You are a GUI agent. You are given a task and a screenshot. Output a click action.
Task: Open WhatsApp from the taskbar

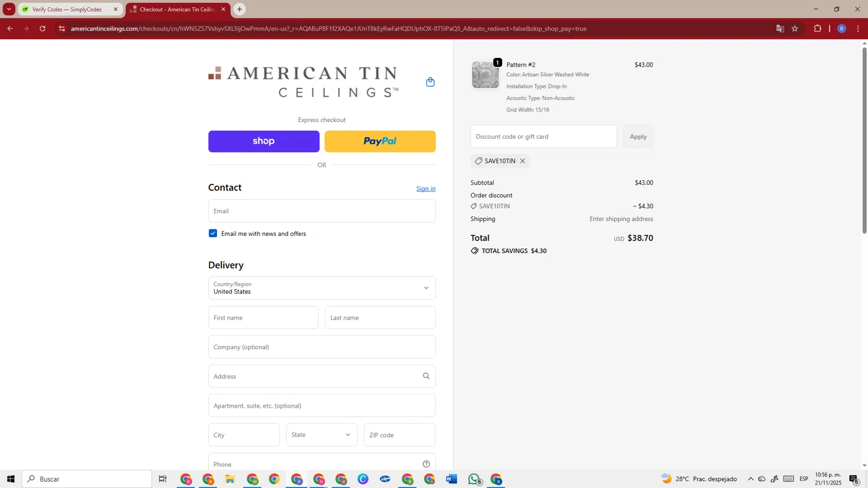475,479
